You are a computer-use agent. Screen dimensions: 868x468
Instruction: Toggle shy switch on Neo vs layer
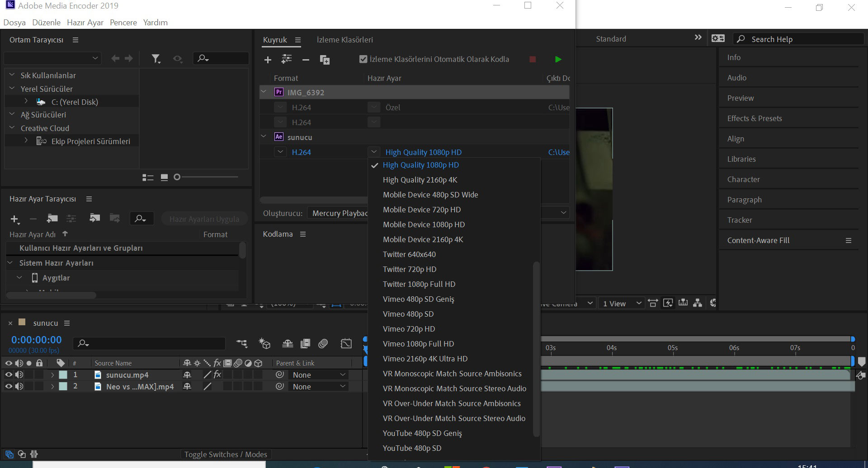point(187,386)
